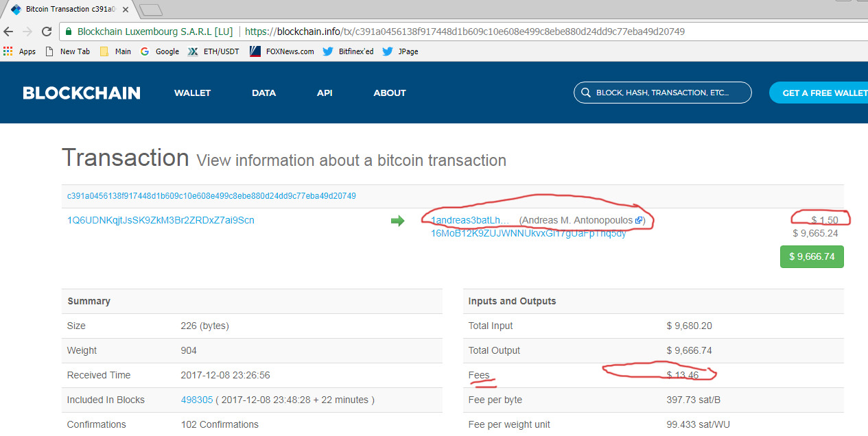
Task: Click the magnifier icon in the search box
Action: (x=586, y=93)
